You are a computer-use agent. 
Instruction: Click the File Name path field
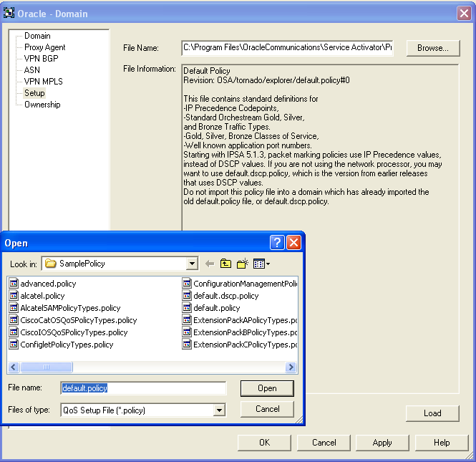[287, 48]
